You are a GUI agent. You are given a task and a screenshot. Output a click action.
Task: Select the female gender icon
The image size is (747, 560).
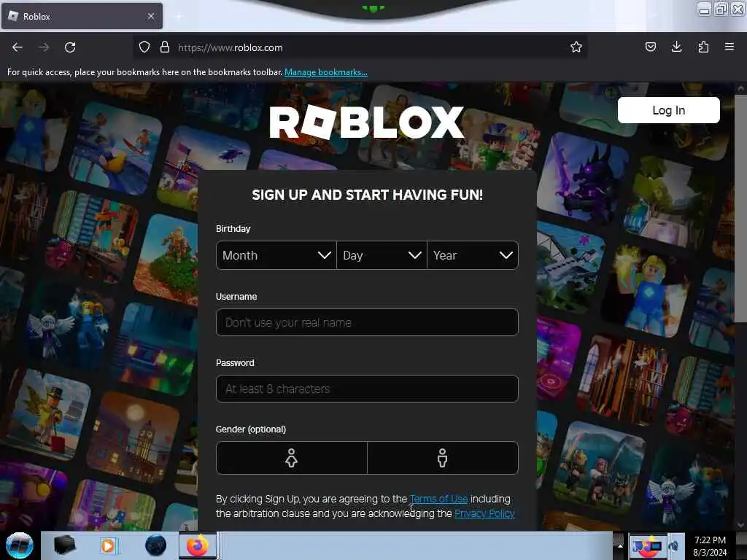pos(292,458)
